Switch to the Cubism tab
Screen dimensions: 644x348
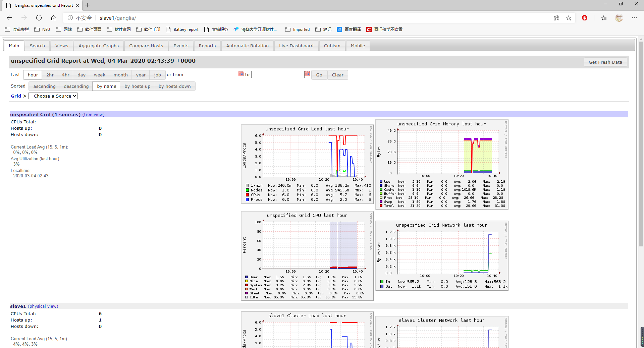pos(332,46)
